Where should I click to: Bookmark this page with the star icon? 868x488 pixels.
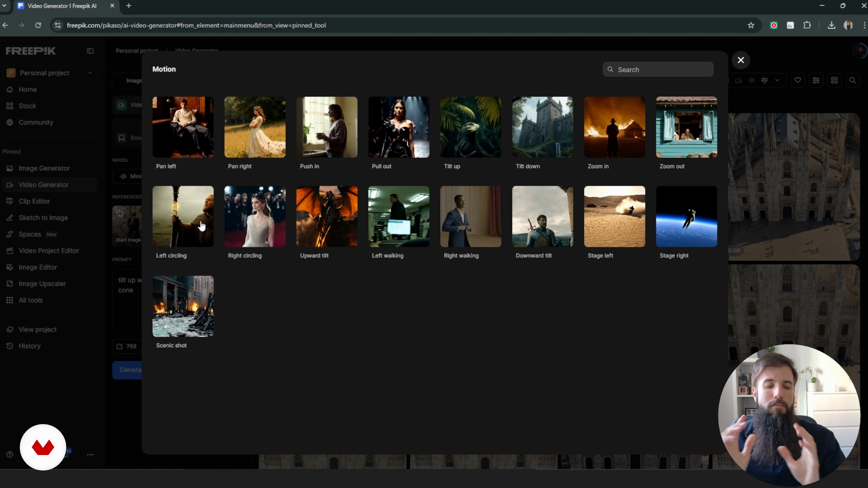pyautogui.click(x=751, y=26)
